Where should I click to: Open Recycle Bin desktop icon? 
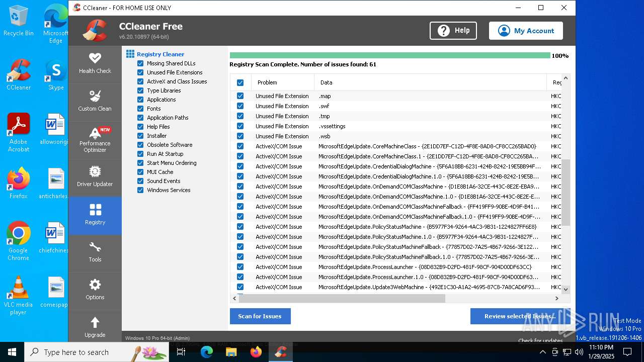point(19,21)
